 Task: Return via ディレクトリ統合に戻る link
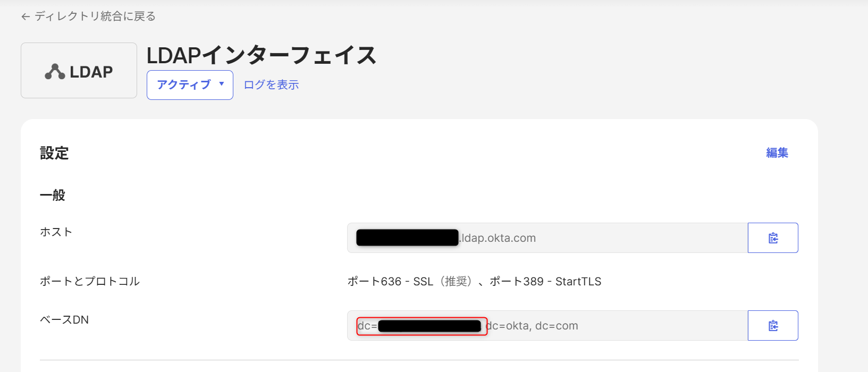pos(95,16)
